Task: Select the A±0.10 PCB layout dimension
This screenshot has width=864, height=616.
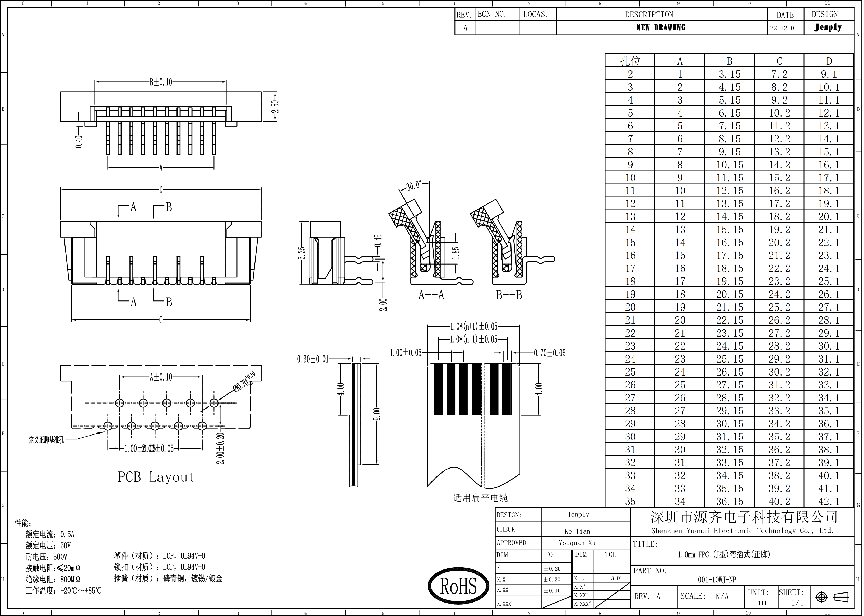Action: click(160, 377)
